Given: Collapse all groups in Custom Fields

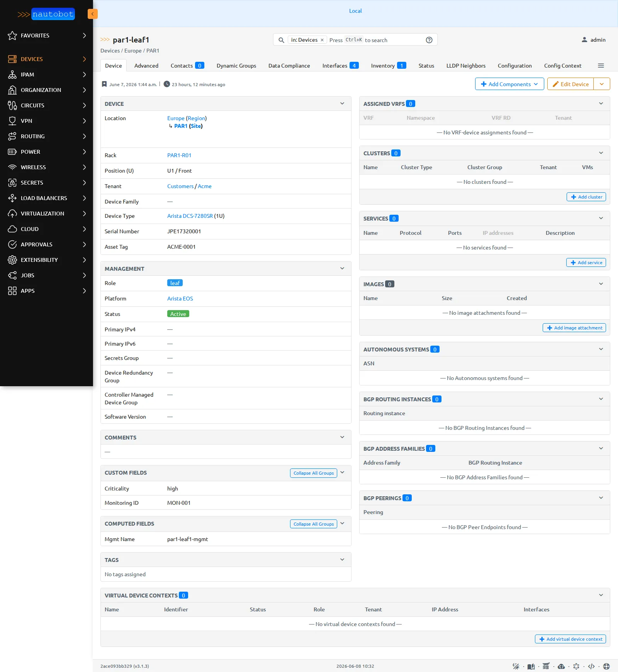Looking at the screenshot, I should click(314, 473).
